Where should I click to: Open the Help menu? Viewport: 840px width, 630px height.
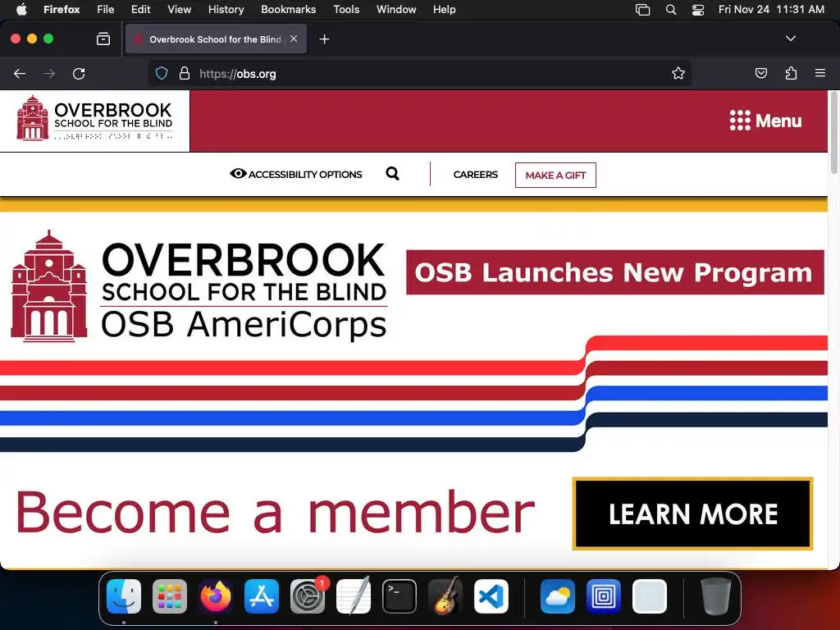tap(444, 9)
